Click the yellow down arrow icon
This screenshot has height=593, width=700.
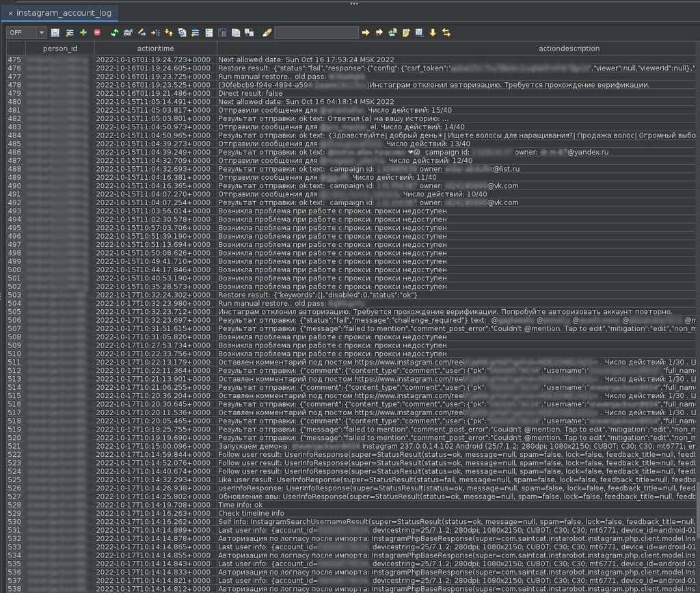(433, 33)
